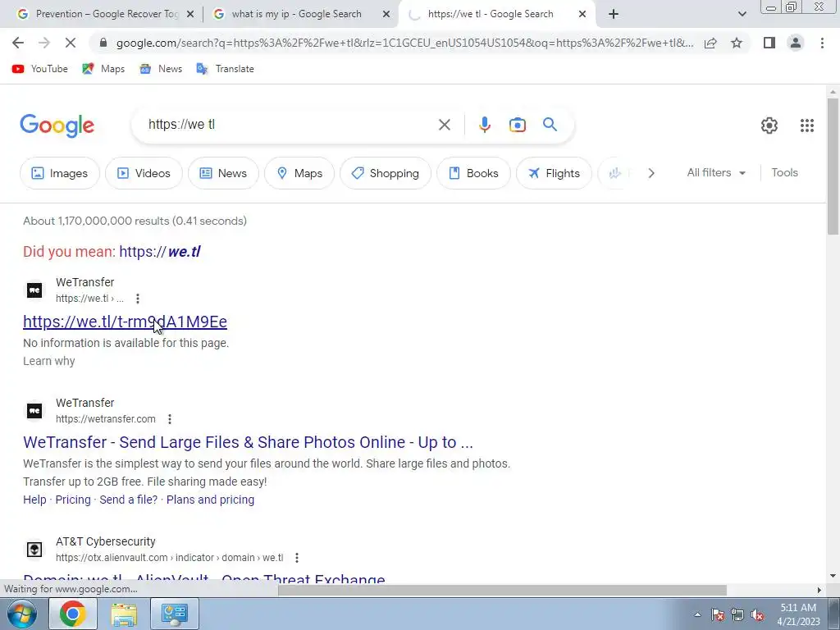840x630 pixels.
Task: Click the Did you mean https://we.tl suggestion
Action: tap(160, 251)
